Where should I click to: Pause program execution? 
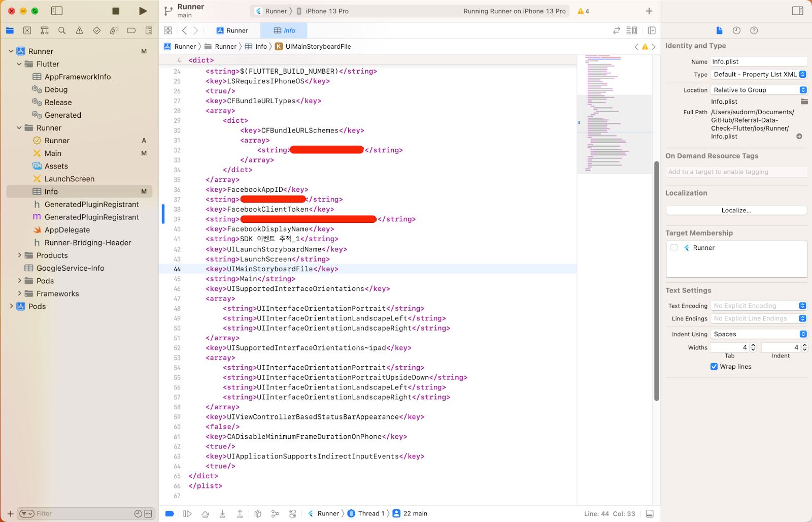187,514
